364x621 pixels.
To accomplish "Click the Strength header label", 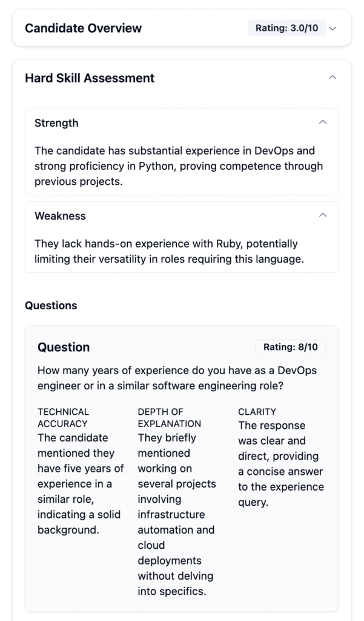I will (56, 123).
